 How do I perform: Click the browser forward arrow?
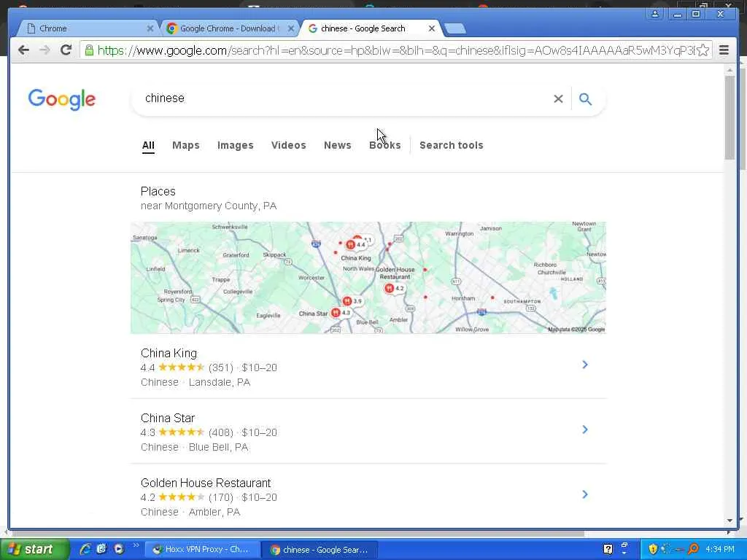coord(44,50)
